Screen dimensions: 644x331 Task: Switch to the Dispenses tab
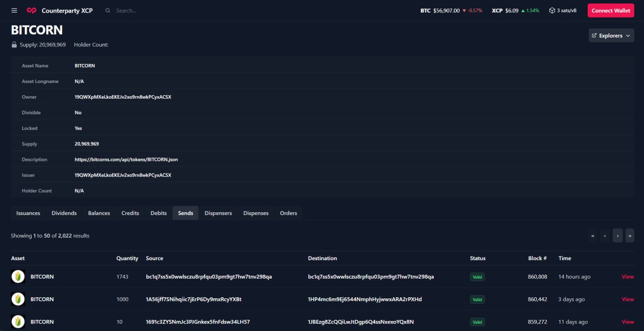coord(256,213)
